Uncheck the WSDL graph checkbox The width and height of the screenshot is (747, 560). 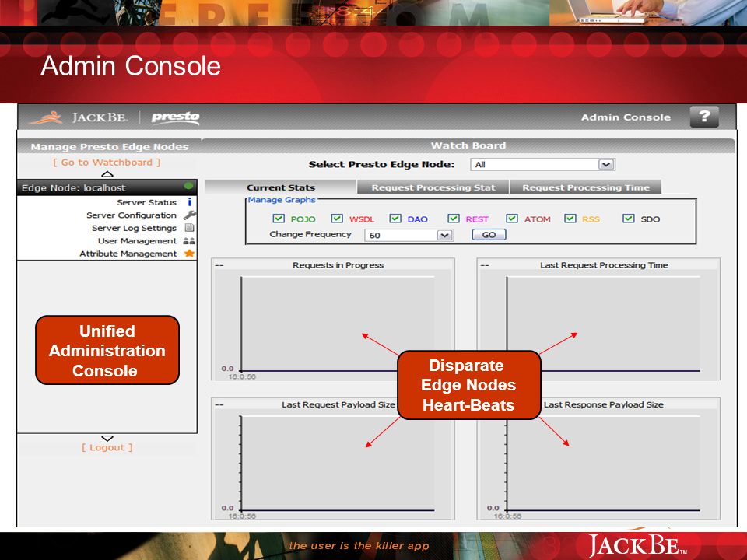click(x=337, y=219)
